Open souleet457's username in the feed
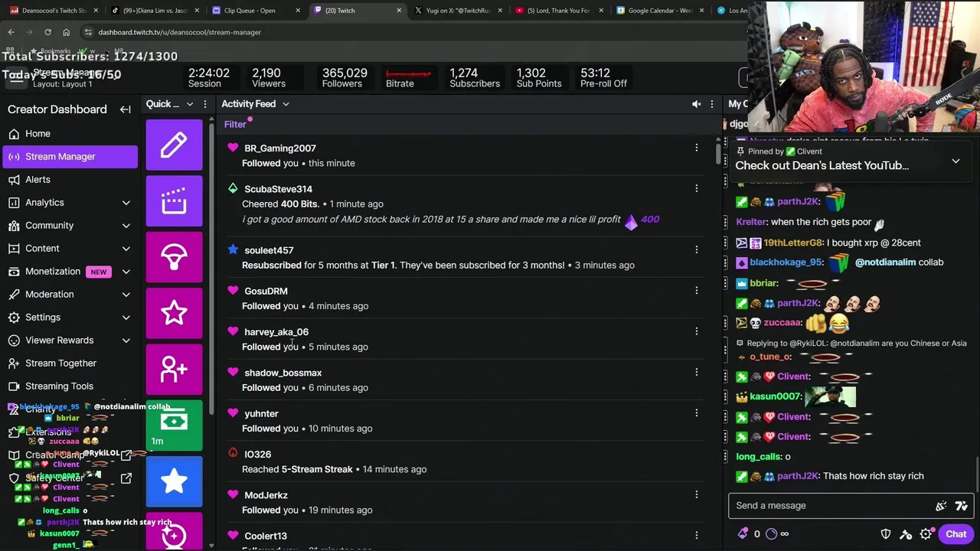This screenshot has width=980, height=551. (x=269, y=250)
